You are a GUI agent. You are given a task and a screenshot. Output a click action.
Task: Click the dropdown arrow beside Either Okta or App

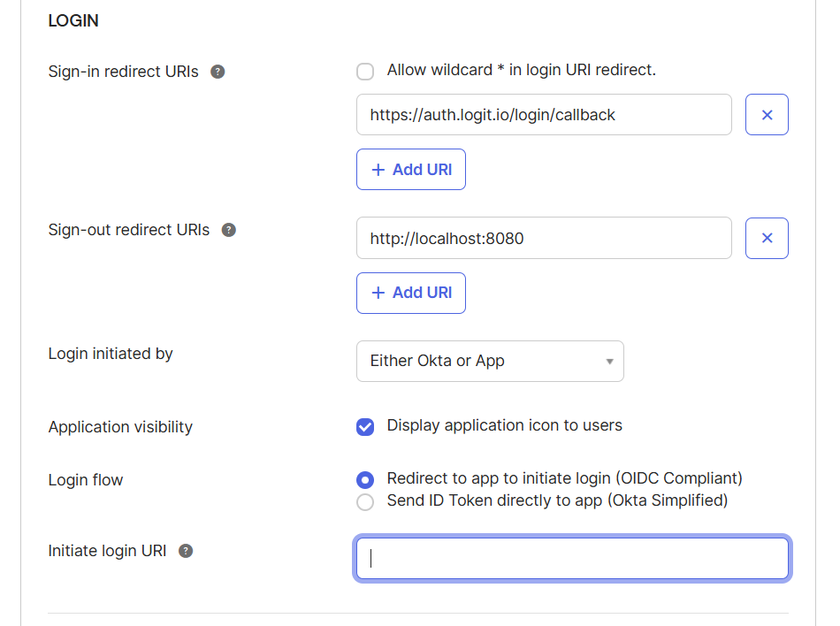coord(608,361)
